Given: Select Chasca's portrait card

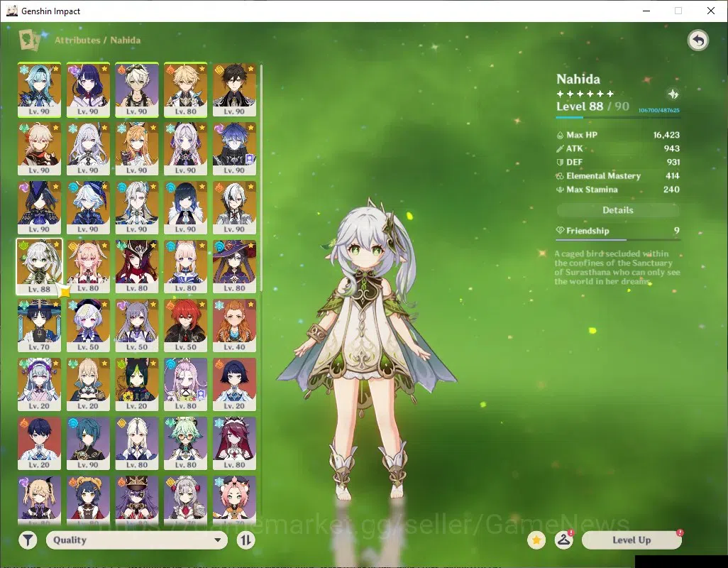Looking at the screenshot, I should pyautogui.click(x=137, y=266).
